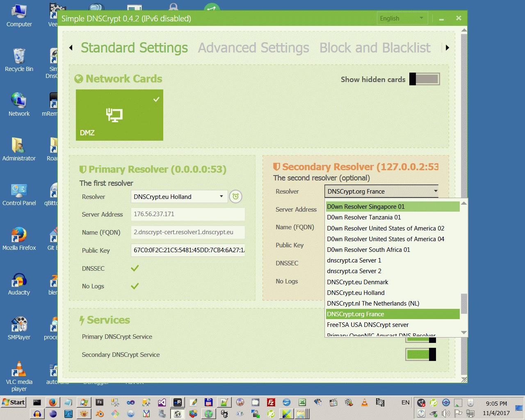Screen dimensions: 525x420
Task: Click the EN language indicator
Action: 405,402
